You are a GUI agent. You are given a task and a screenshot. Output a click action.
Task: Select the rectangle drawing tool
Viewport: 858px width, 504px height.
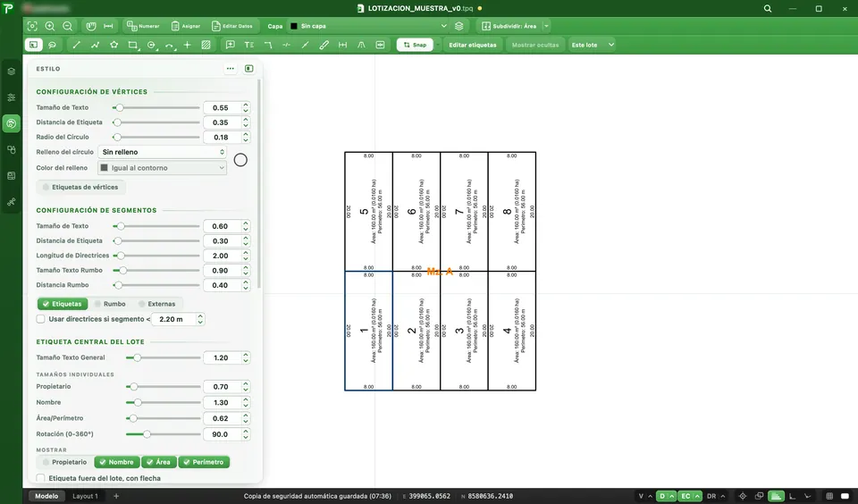click(x=132, y=45)
